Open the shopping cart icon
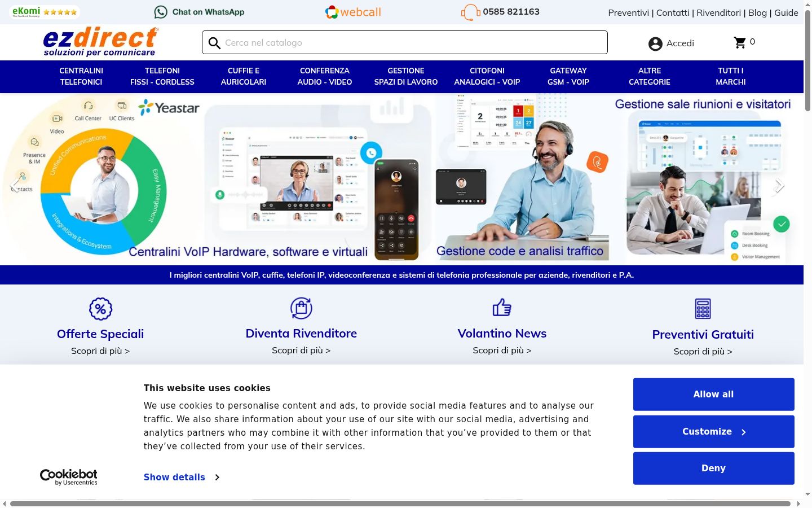 [x=740, y=42]
